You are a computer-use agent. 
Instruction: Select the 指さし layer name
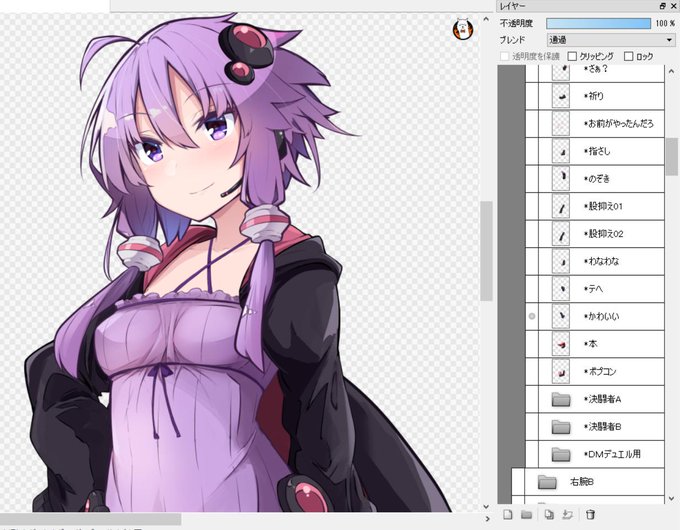597,151
